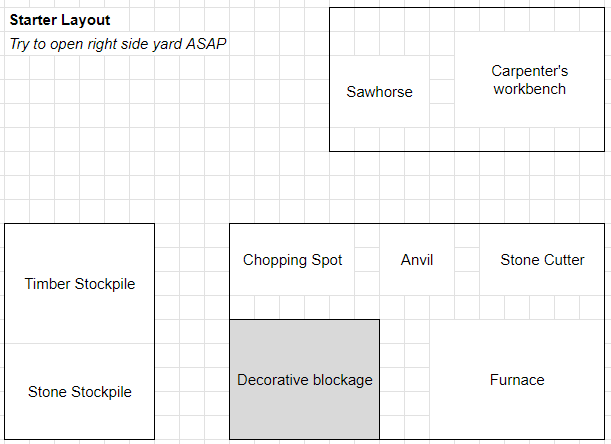Click empty gap between Decorative blockage and Furnace
Viewport: 611px width, 444px height.
pyautogui.click(x=404, y=380)
